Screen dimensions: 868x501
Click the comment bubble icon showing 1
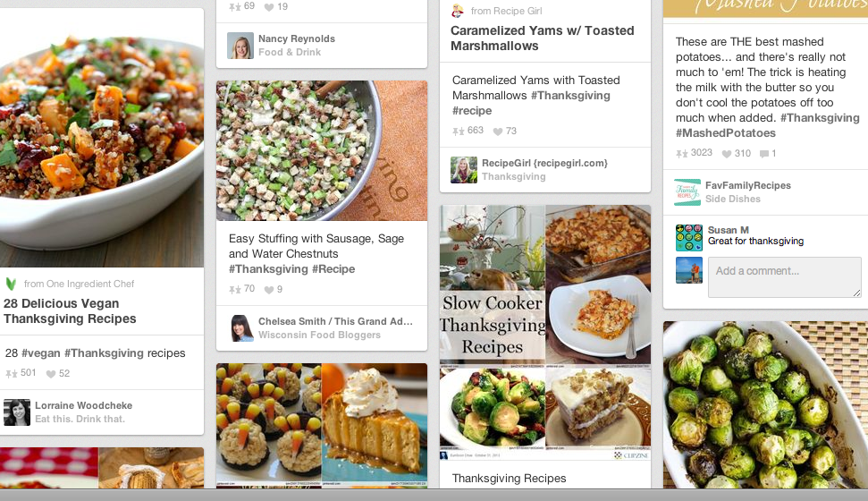764,154
